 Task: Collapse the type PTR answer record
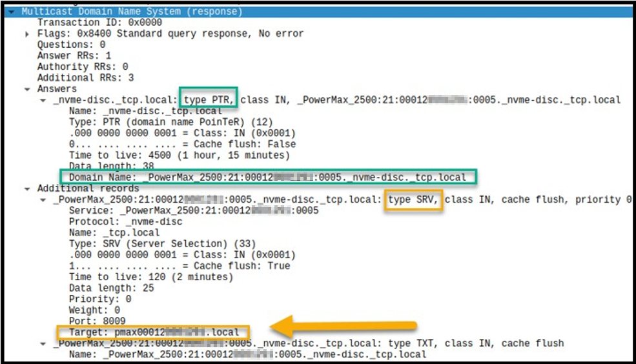pos(43,101)
